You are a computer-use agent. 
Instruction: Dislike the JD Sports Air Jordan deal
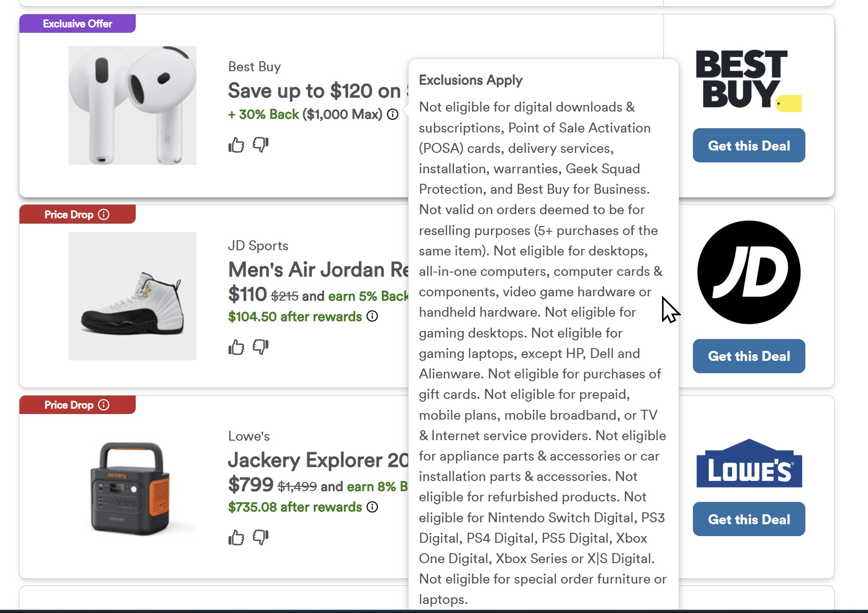tap(261, 347)
